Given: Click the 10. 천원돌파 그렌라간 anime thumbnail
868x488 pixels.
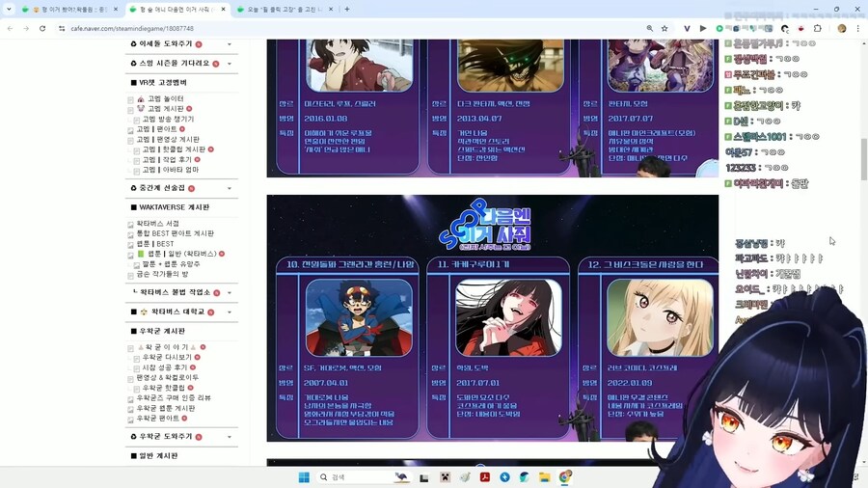Looking at the screenshot, I should pos(359,317).
